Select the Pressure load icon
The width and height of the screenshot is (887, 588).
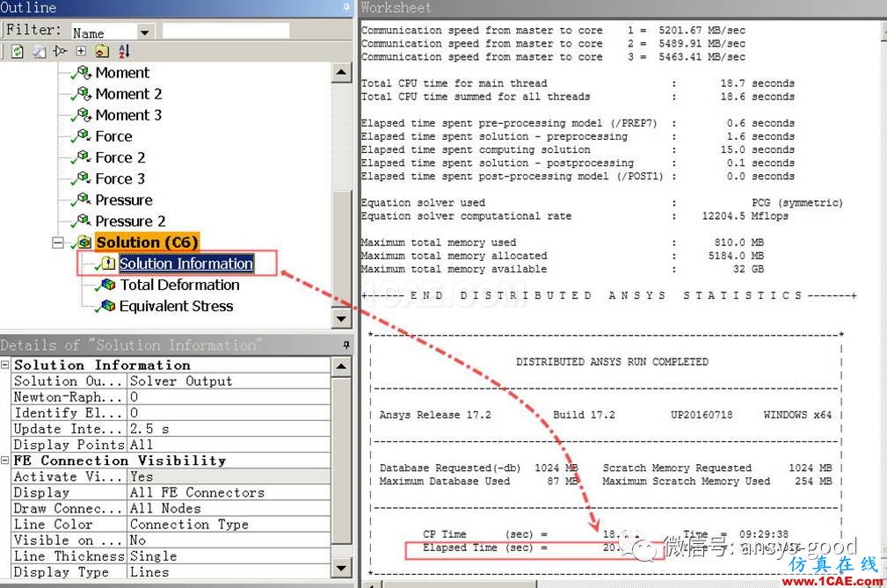click(84, 200)
